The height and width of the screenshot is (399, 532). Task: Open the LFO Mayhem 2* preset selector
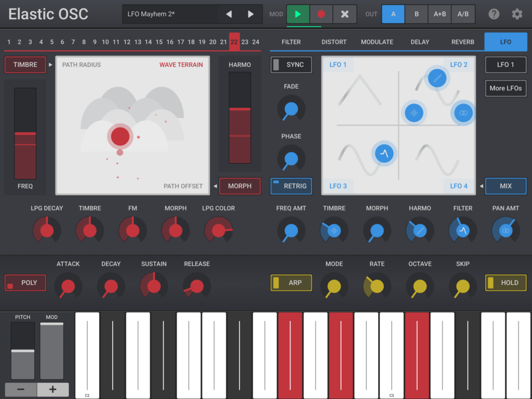pos(170,14)
